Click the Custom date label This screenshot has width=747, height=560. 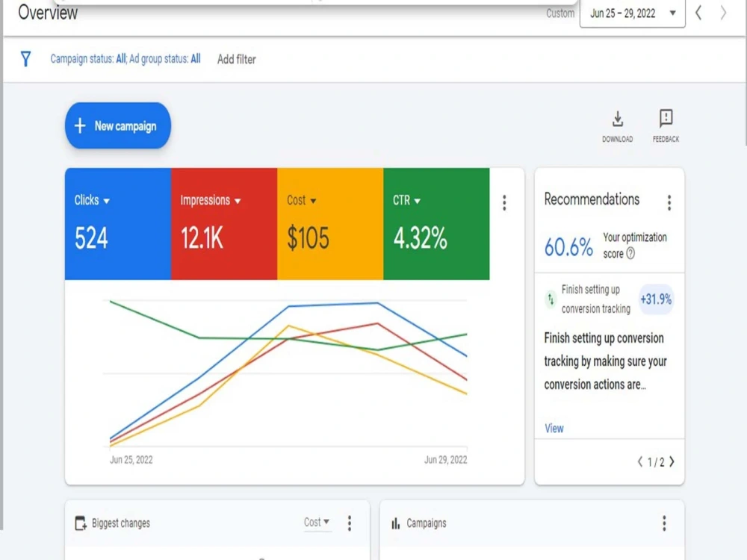(x=560, y=13)
